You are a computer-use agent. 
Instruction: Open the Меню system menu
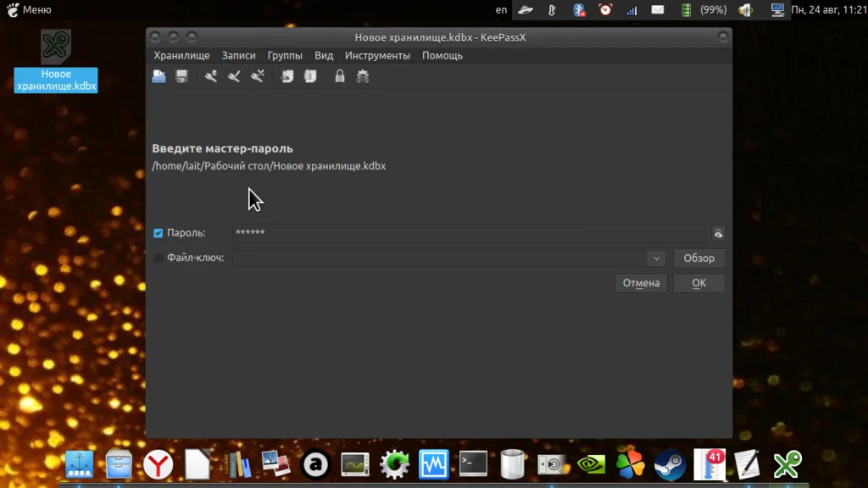(29, 9)
